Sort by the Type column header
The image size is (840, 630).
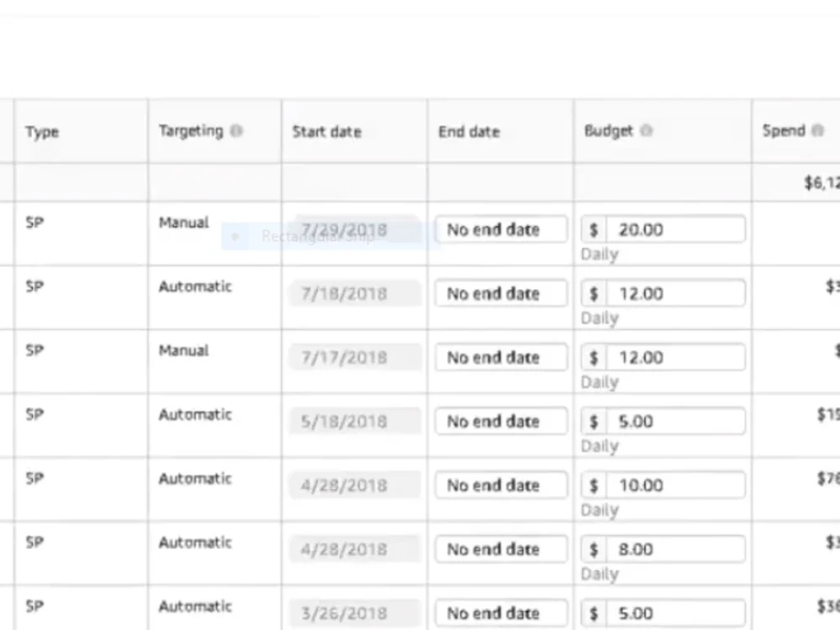[42, 132]
